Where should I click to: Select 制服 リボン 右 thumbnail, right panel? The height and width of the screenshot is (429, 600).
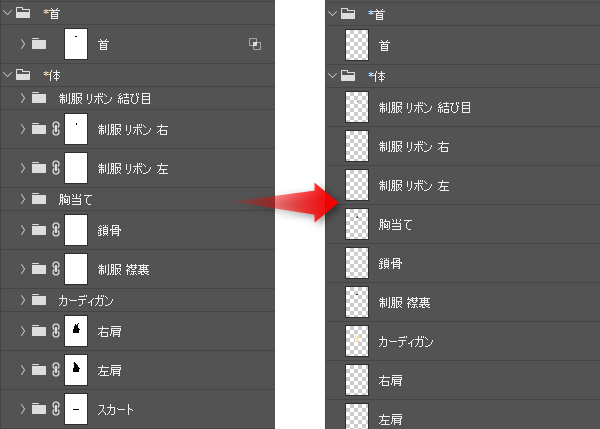click(x=357, y=146)
